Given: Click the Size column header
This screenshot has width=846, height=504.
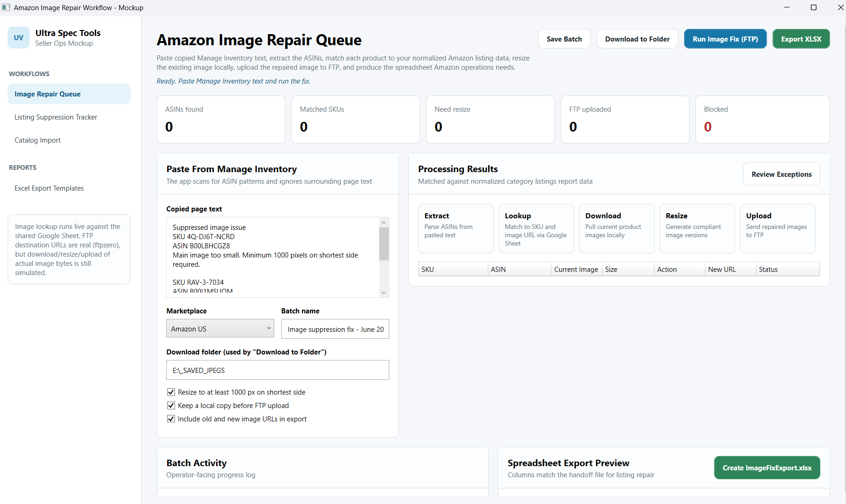Looking at the screenshot, I should point(628,270).
